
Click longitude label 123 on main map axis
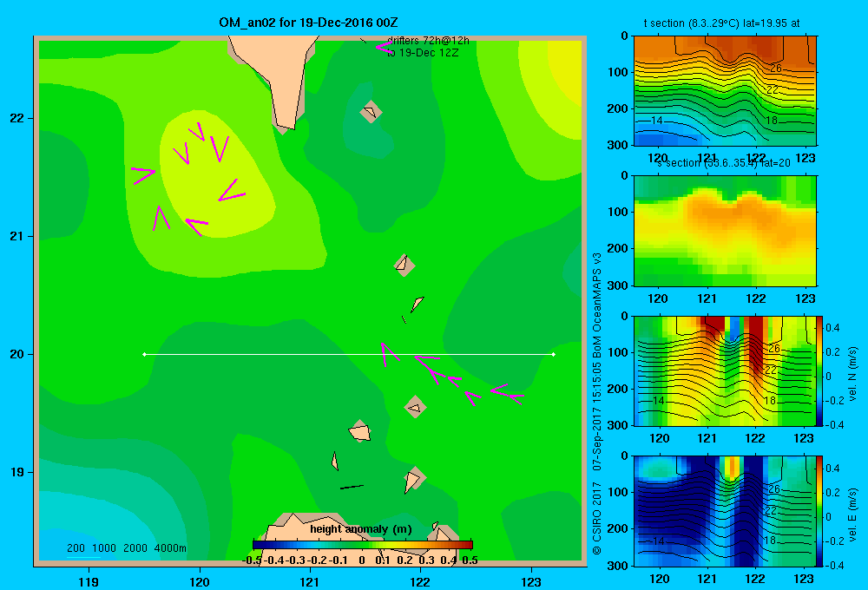pos(531,582)
